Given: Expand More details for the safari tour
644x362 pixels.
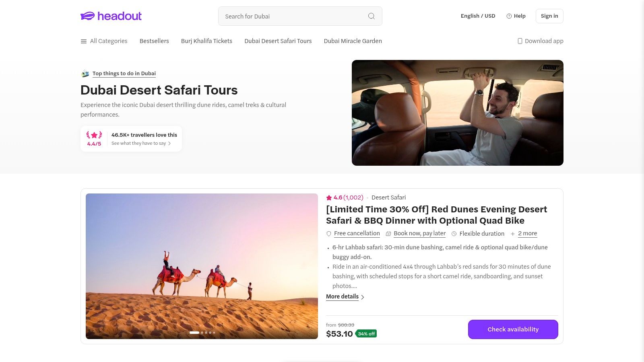Looking at the screenshot, I should (342, 296).
